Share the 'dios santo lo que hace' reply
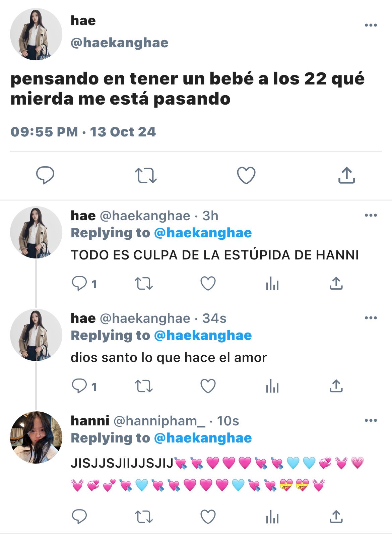Screen dimensions: 392x534 pos(336,386)
